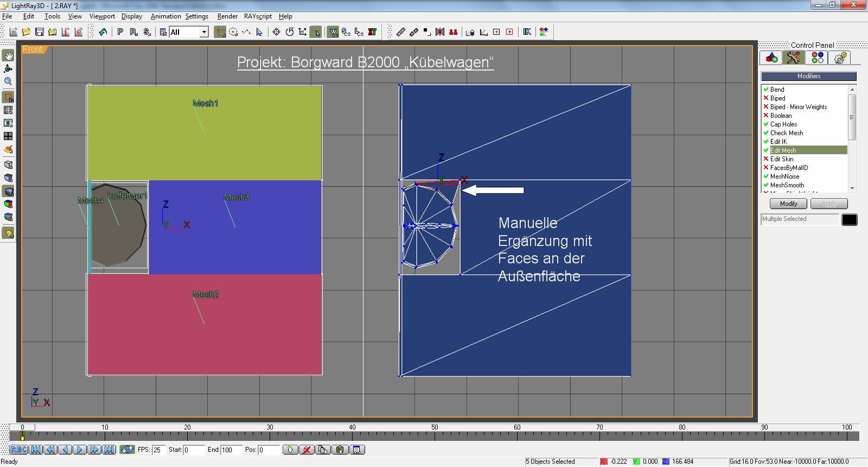Switch to the materials spheres panel tab
This screenshot has width=868, height=467.
[817, 58]
